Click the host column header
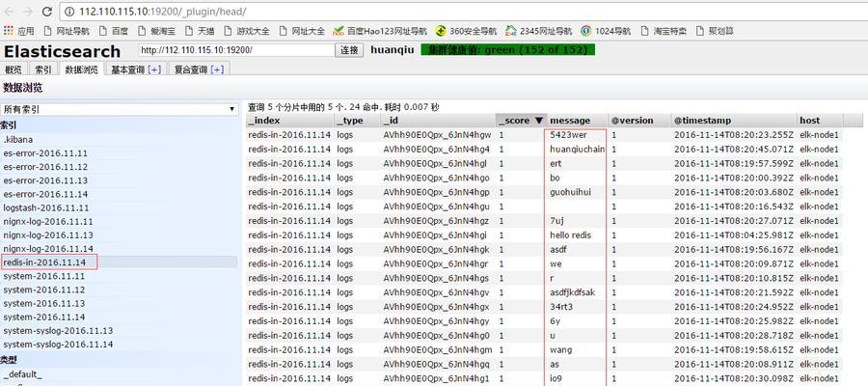Screen dimensions: 868x386 (x=821, y=121)
